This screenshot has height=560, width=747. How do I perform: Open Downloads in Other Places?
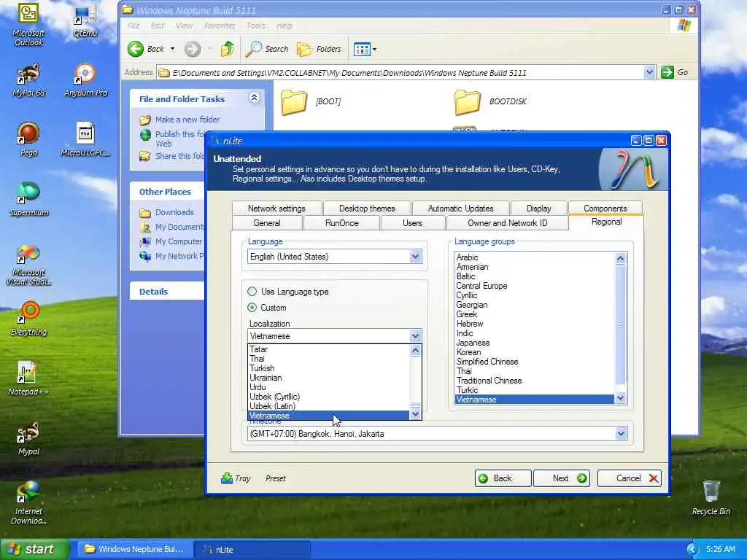click(x=174, y=212)
